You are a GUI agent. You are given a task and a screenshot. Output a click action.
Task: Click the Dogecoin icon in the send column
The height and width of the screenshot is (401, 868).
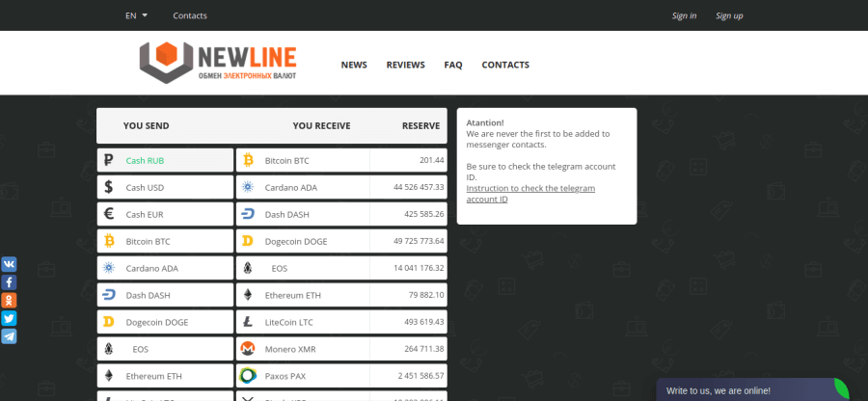pyautogui.click(x=108, y=322)
